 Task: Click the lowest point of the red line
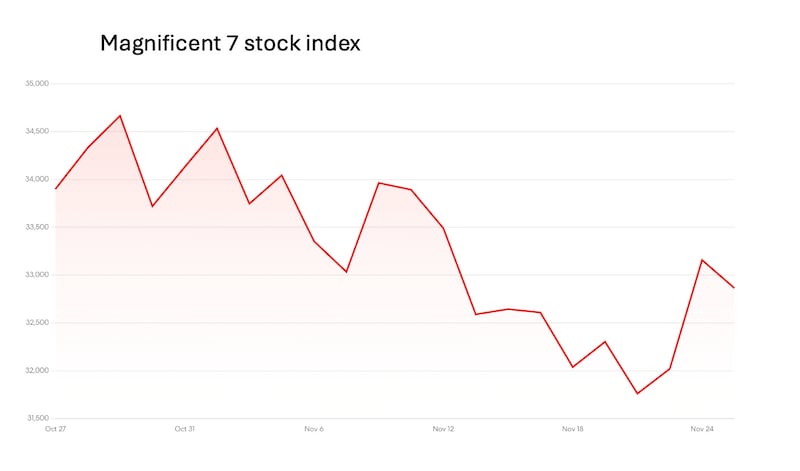637,393
